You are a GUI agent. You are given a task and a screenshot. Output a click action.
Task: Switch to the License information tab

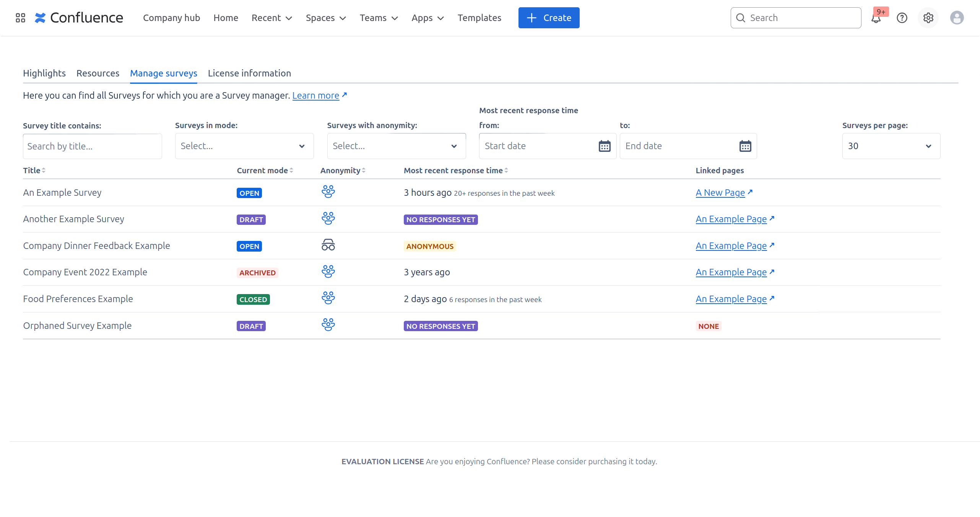click(x=249, y=73)
